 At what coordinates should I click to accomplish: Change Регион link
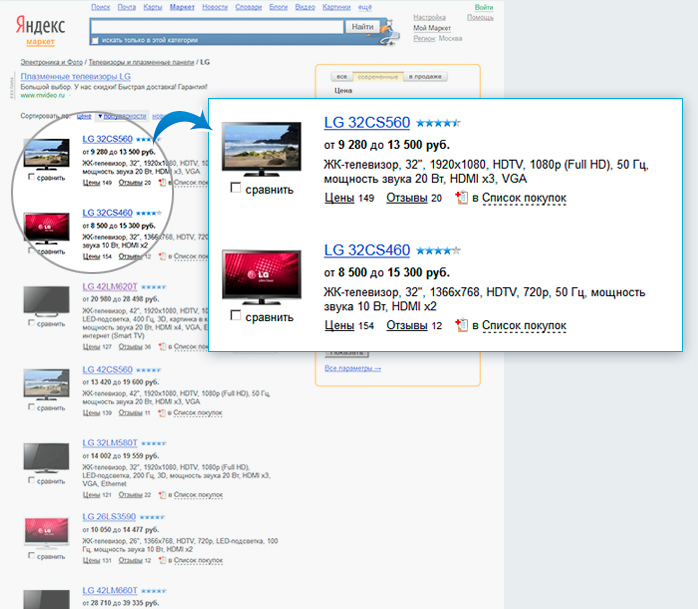click(424, 39)
